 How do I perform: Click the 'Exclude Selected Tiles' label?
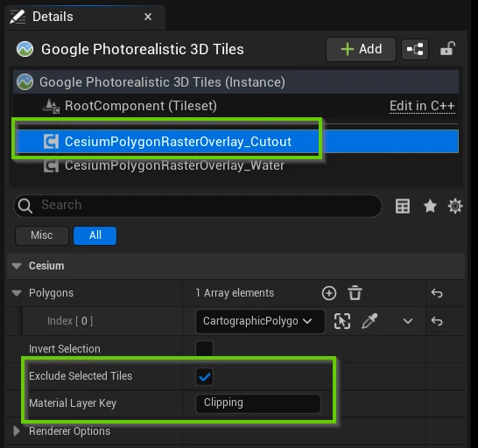pos(81,376)
